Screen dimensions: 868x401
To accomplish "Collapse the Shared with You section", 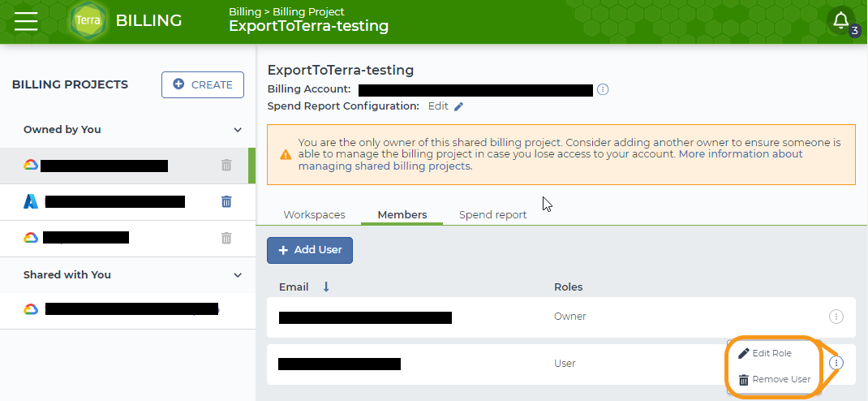I will (x=238, y=275).
